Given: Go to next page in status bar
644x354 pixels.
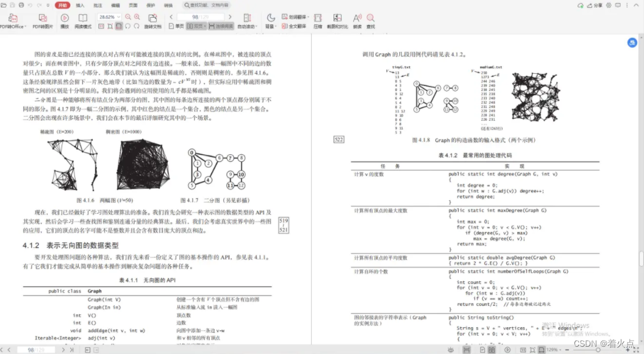Looking at the screenshot, I should pyautogui.click(x=63, y=350).
